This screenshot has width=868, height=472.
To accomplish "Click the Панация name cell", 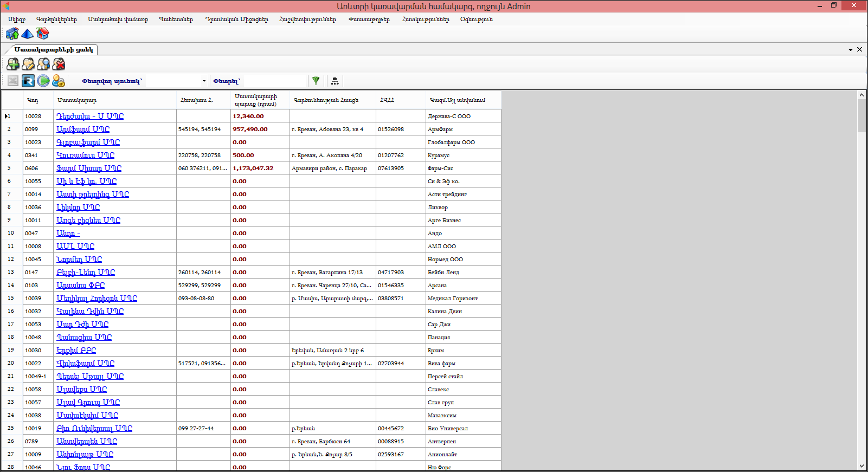I will tap(464, 337).
